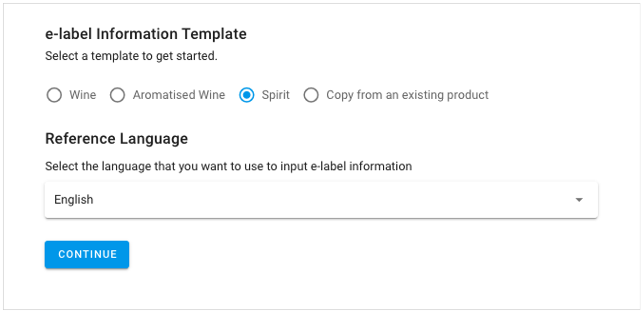
Task: Click the selected Spirit radio circle
Action: point(247,95)
